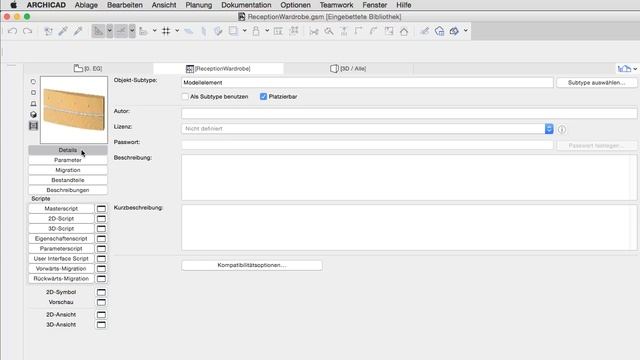Open the Bestandteile section
Viewport: 640px width, 360px height.
[x=68, y=180]
